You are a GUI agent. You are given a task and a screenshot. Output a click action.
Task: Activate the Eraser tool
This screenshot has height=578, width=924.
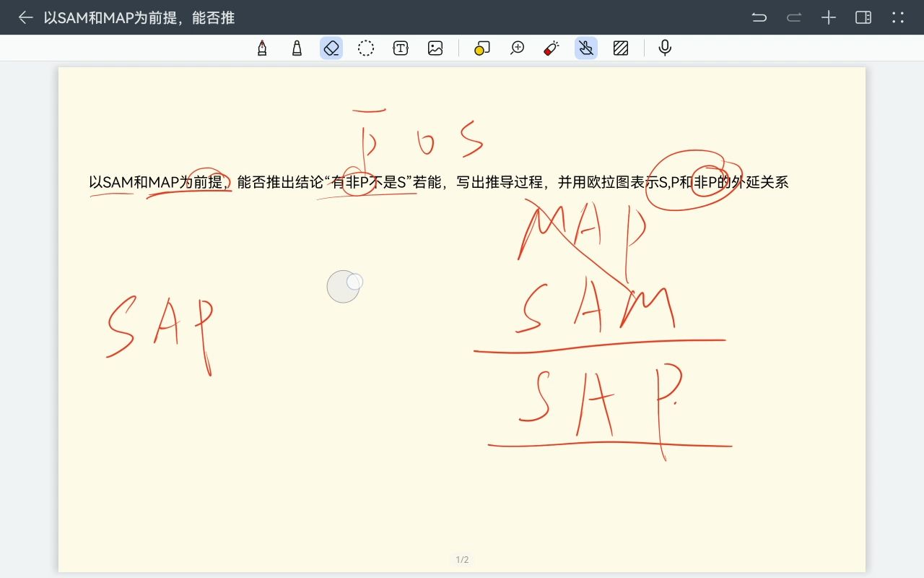click(331, 48)
